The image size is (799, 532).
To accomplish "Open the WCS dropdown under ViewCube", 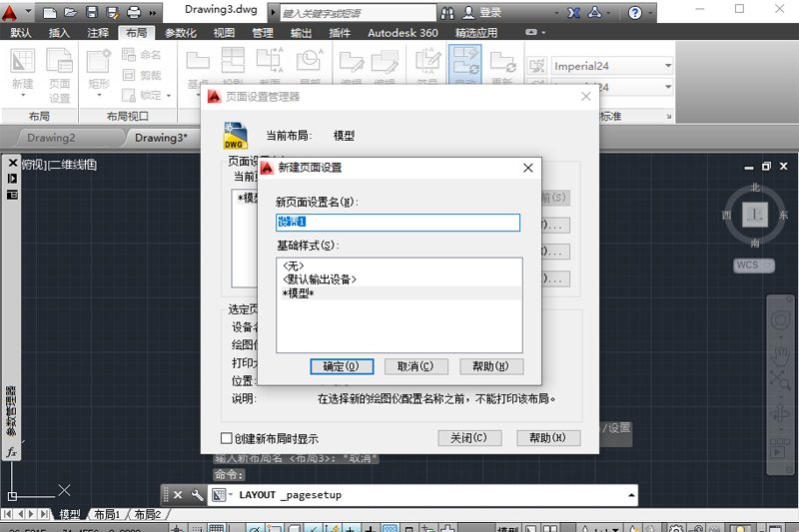I will [753, 266].
